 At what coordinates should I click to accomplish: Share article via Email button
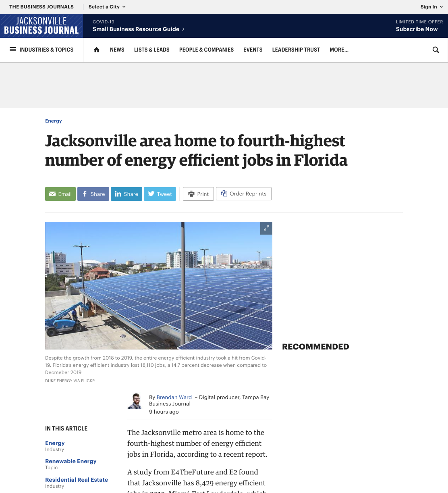tap(60, 194)
